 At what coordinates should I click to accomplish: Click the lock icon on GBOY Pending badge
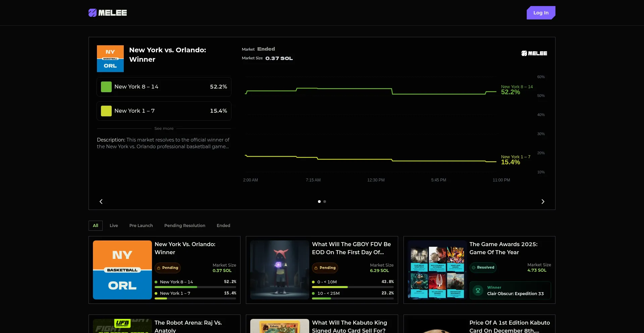316,268
